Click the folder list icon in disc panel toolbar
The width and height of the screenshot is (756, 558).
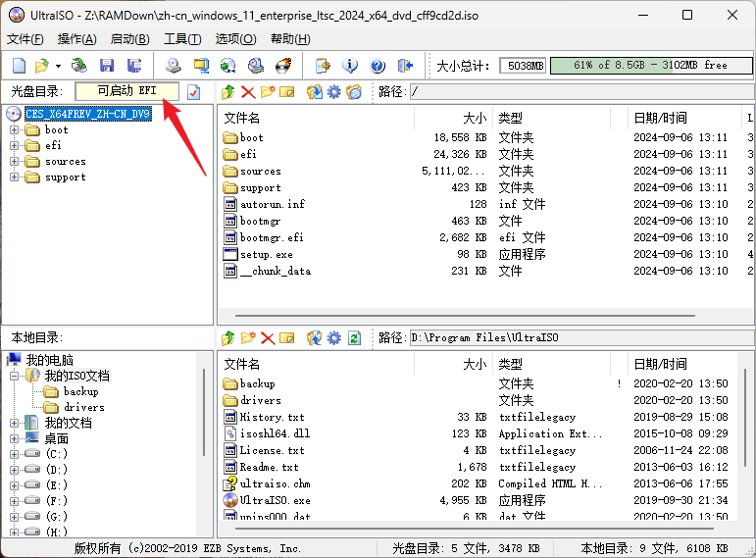(x=354, y=91)
